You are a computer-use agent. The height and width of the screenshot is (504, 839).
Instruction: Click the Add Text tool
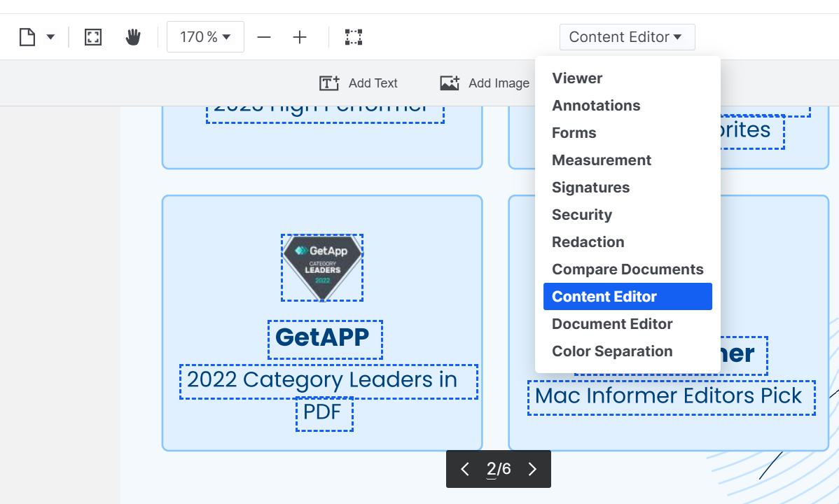[359, 83]
